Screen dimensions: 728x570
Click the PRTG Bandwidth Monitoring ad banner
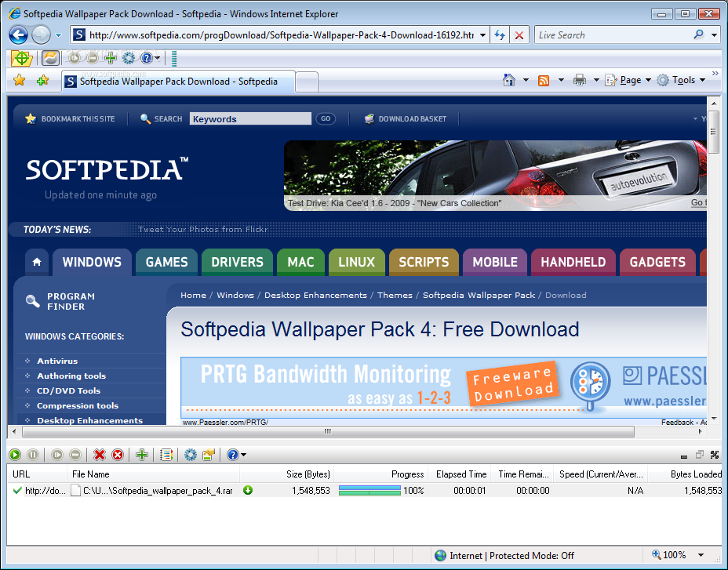click(x=444, y=387)
